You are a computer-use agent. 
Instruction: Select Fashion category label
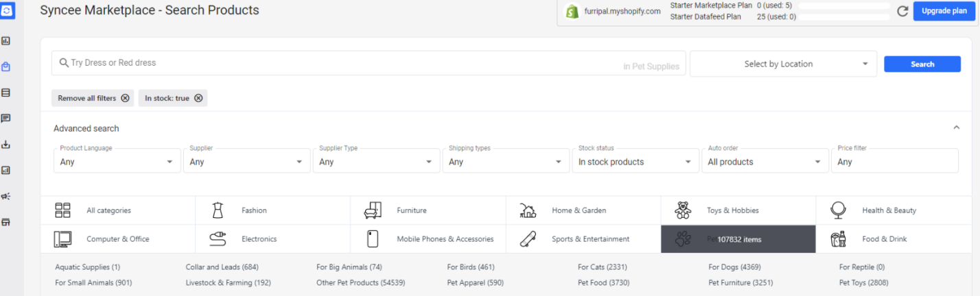pyautogui.click(x=254, y=210)
